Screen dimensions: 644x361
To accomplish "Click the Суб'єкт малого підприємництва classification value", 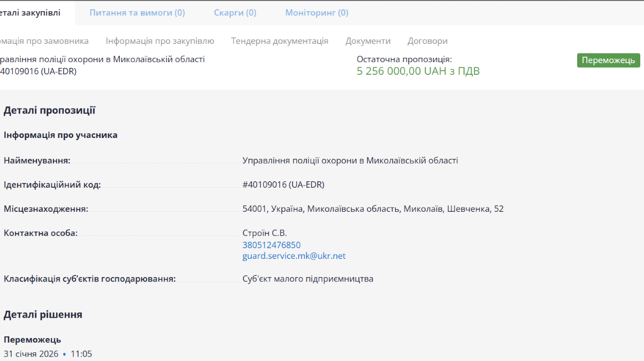I will pyautogui.click(x=308, y=279).
